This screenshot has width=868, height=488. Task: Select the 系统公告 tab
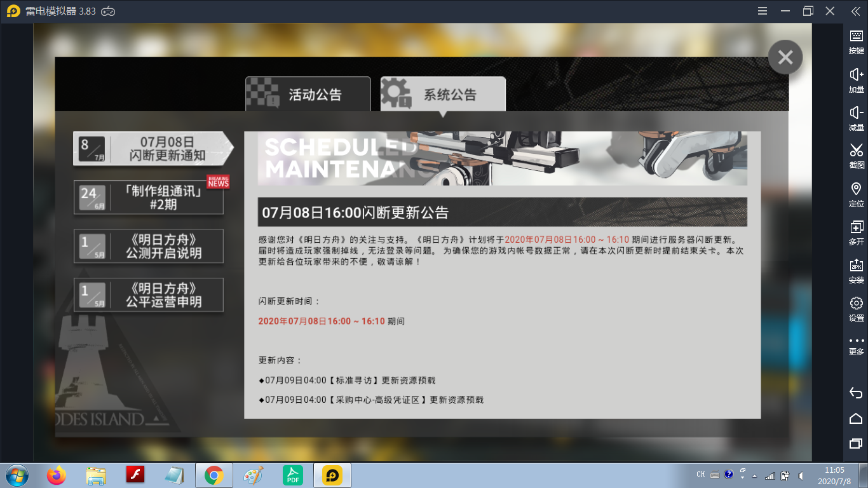click(443, 95)
